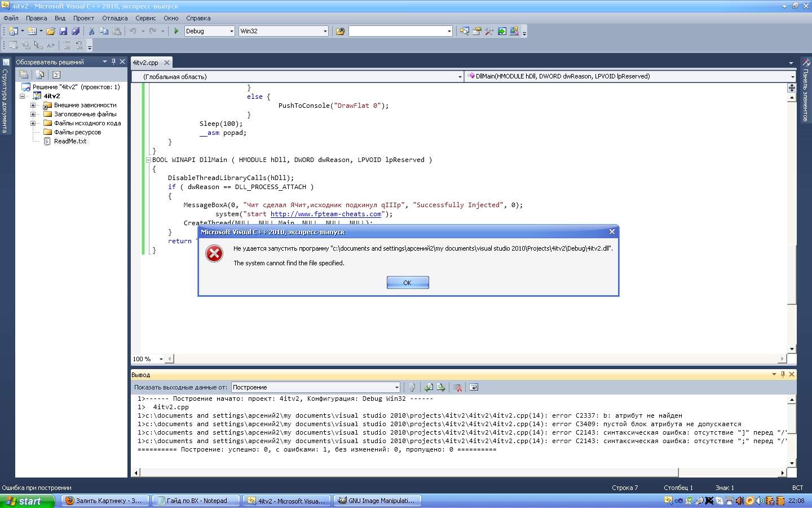Switch to the 4itv2.cpp editor tab
The image size is (812, 508).
[x=145, y=63]
